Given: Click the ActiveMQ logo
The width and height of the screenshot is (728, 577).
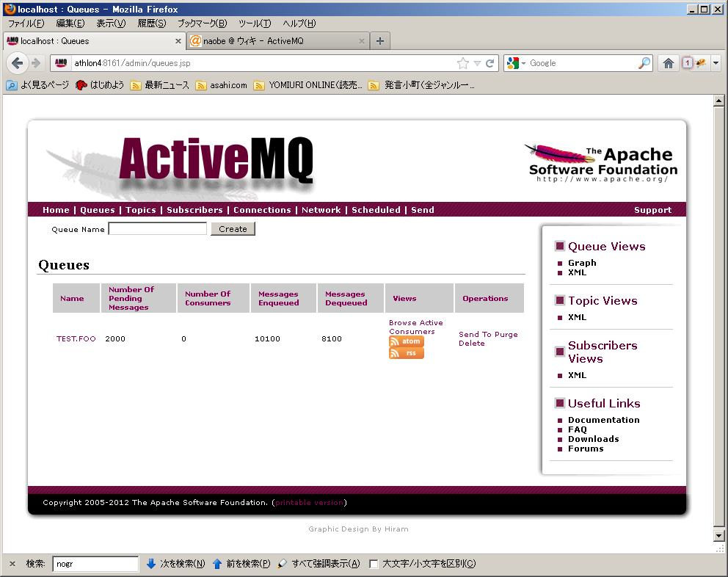Looking at the screenshot, I should point(216,160).
